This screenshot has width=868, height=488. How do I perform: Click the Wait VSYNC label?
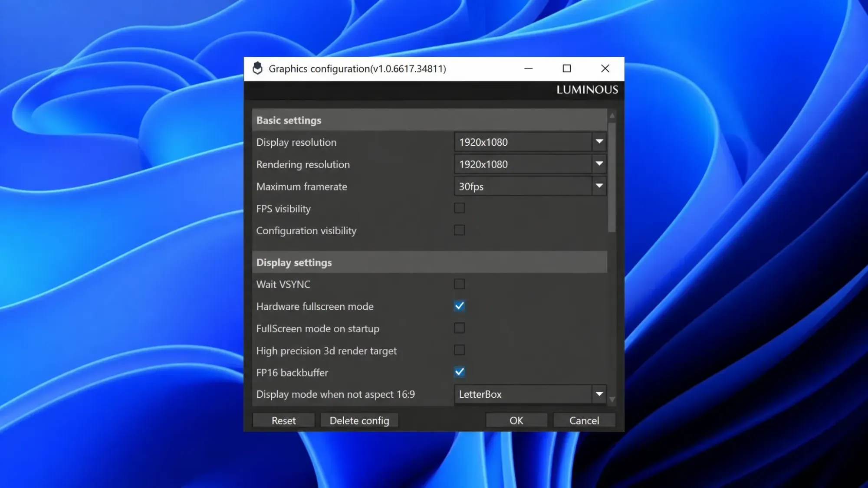tap(283, 284)
